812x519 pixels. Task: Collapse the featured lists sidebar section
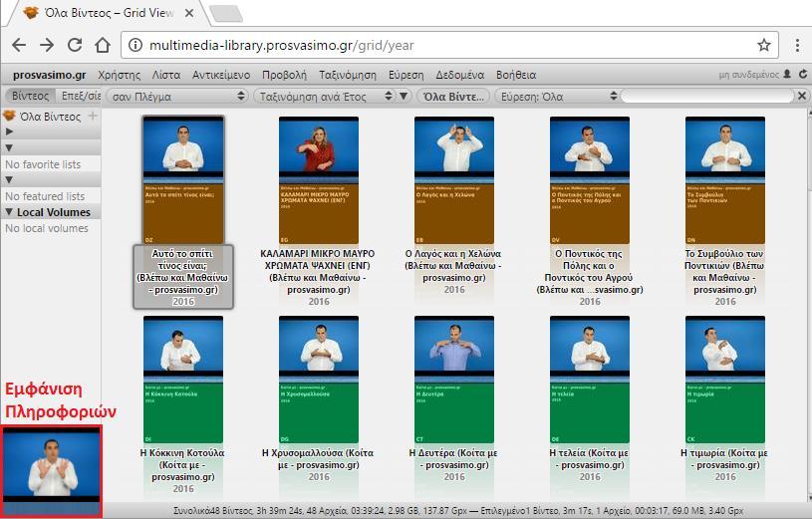pos(9,179)
